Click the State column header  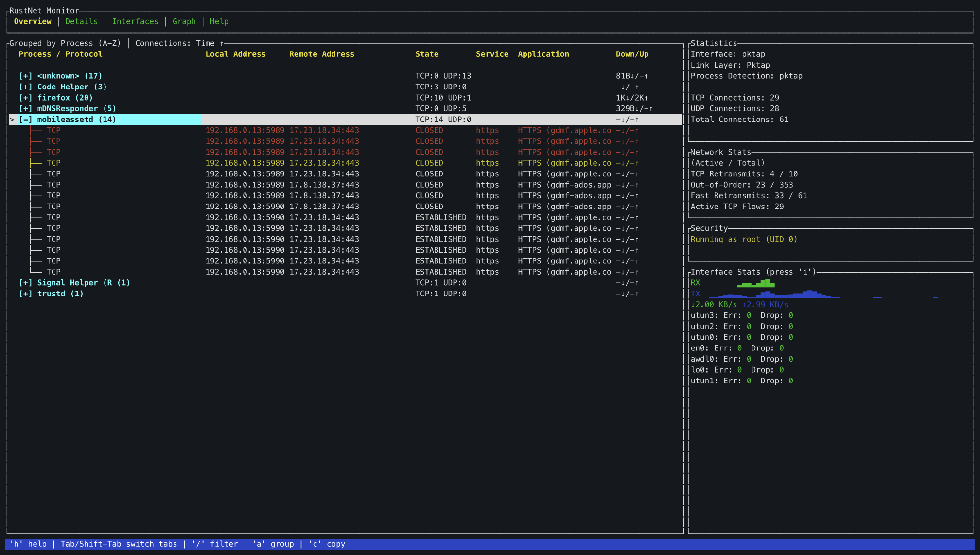coord(426,54)
